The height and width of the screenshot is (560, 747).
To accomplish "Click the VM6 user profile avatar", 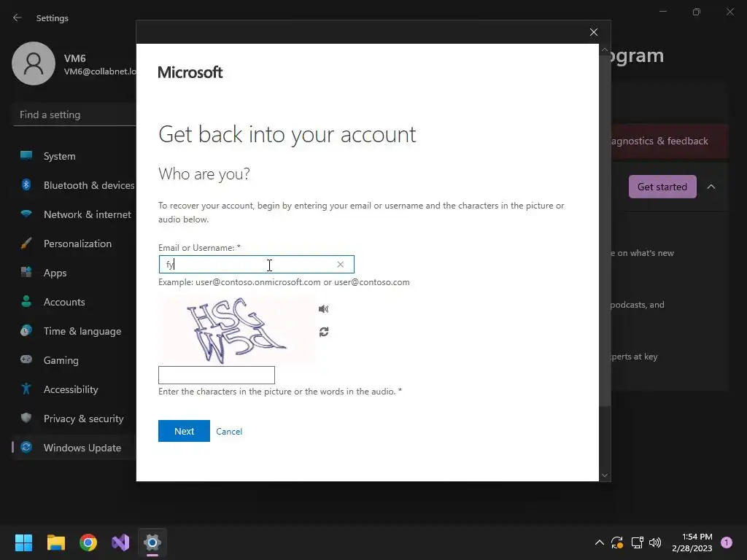I will (x=34, y=63).
